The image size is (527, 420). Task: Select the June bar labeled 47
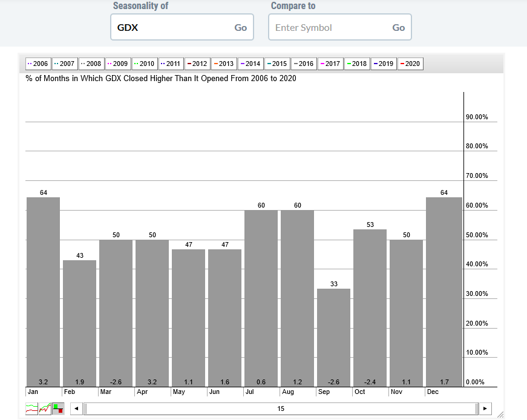pyautogui.click(x=225, y=318)
